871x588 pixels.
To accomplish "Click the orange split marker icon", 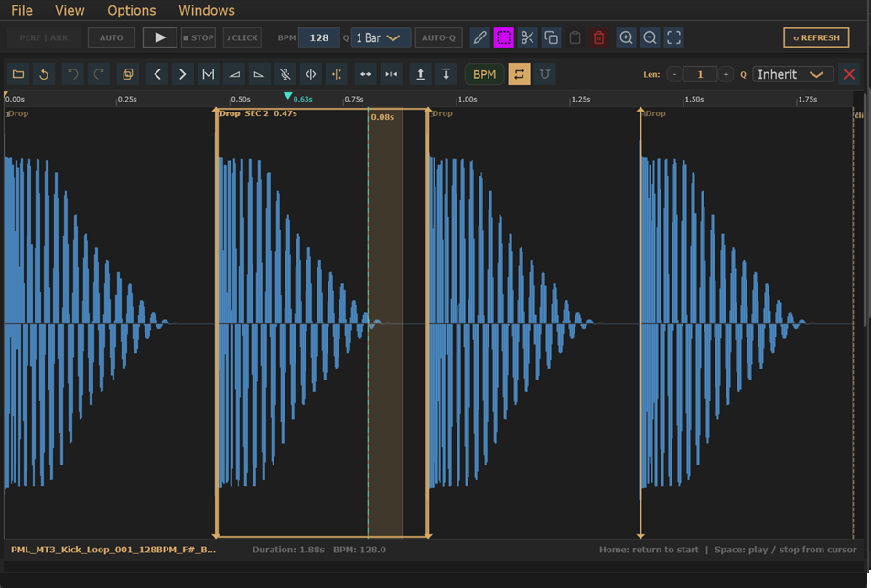I will [336, 74].
